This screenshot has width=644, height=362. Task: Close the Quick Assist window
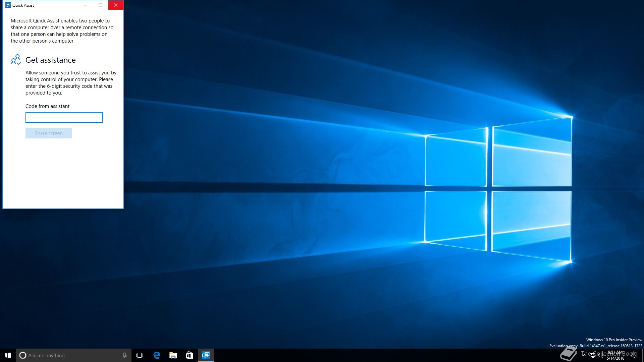click(x=116, y=5)
